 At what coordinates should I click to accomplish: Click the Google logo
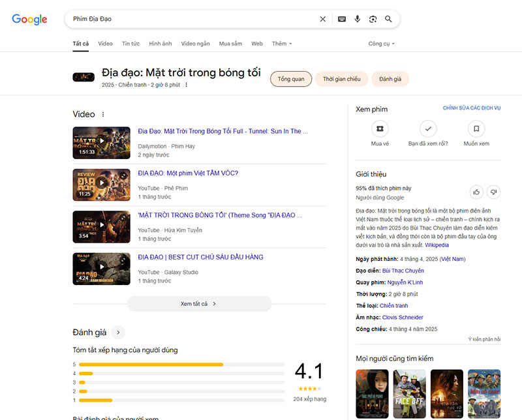(30, 20)
